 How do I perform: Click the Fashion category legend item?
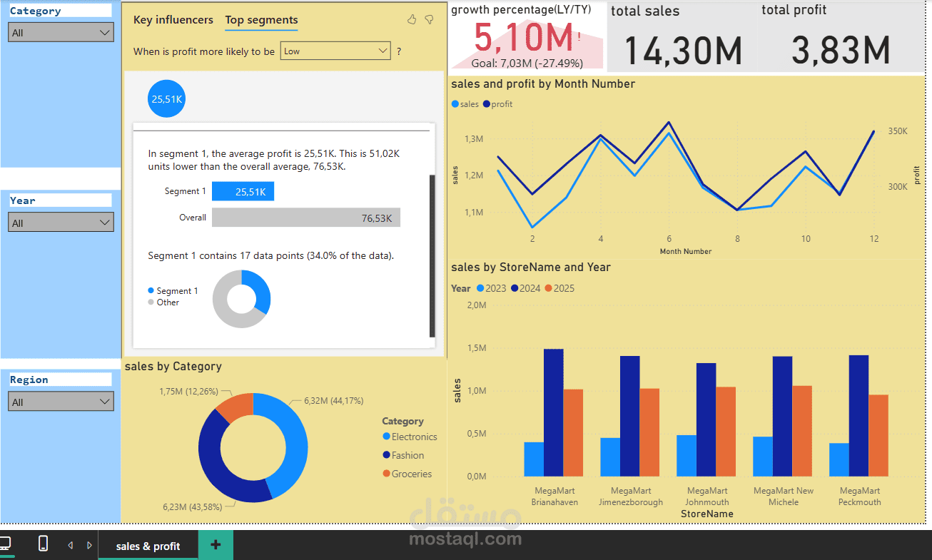(x=404, y=455)
